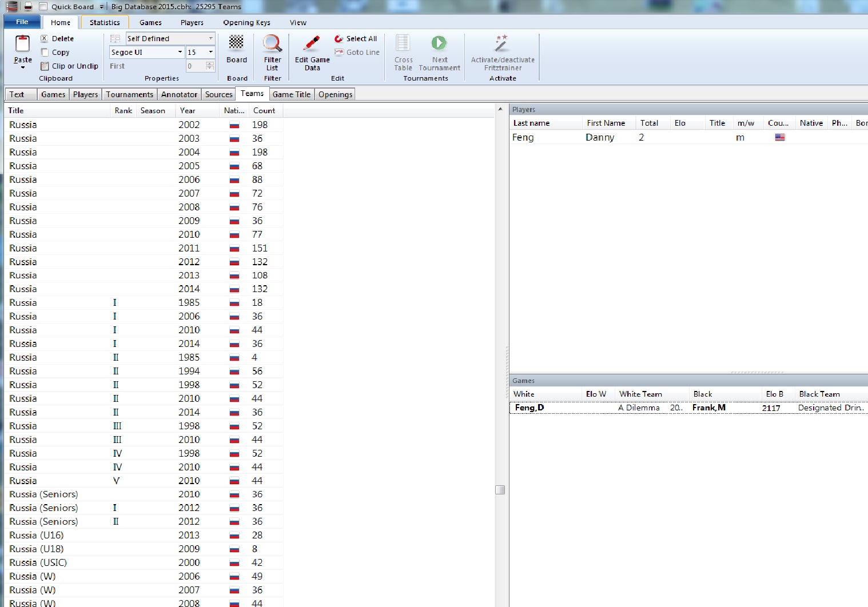The width and height of the screenshot is (868, 607).
Task: Open the Board chessboard icon
Action: [236, 43]
